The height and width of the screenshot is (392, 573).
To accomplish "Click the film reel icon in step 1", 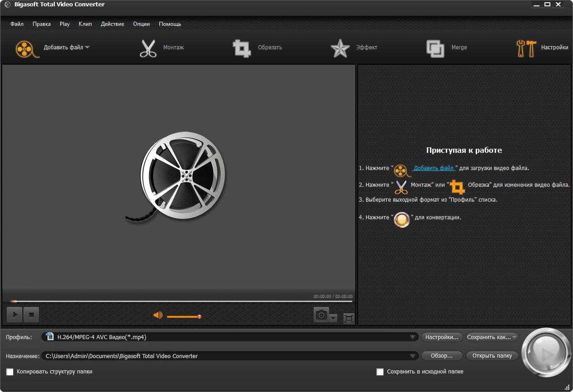I will click(402, 170).
